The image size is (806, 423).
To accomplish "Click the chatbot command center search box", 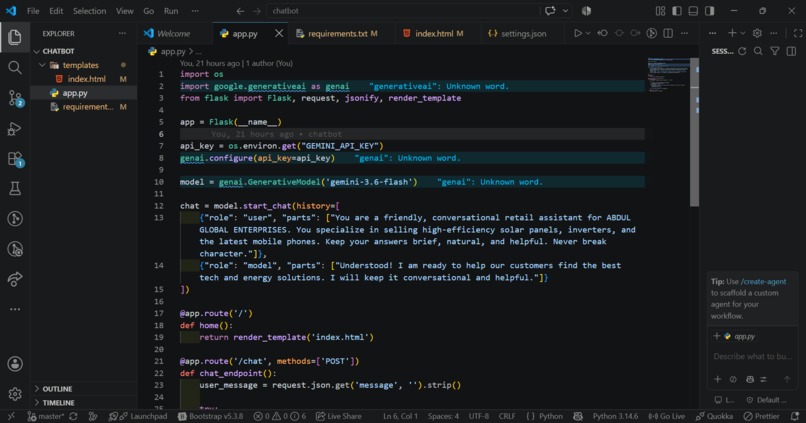I will [402, 11].
